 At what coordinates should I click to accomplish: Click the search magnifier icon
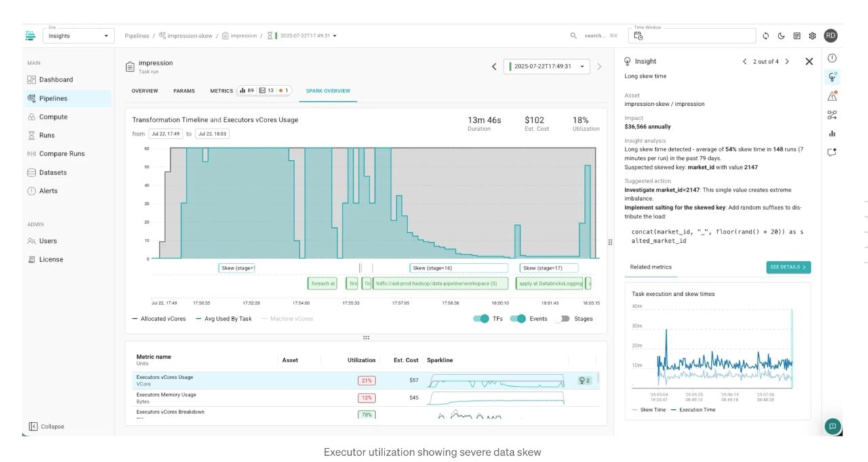coord(574,36)
